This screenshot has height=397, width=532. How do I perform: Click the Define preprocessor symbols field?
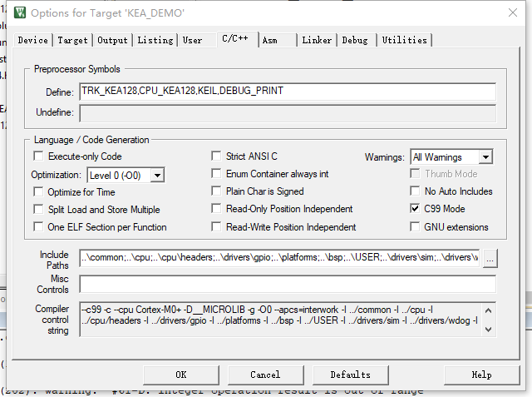288,92
